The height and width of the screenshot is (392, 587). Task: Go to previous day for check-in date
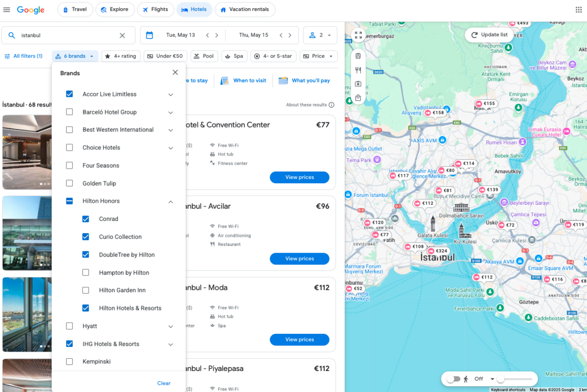pos(207,35)
